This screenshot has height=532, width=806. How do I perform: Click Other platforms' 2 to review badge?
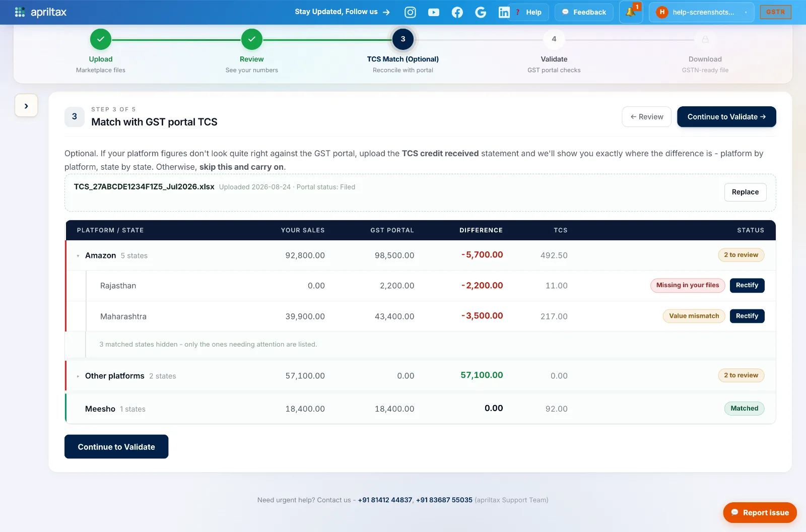[741, 375]
